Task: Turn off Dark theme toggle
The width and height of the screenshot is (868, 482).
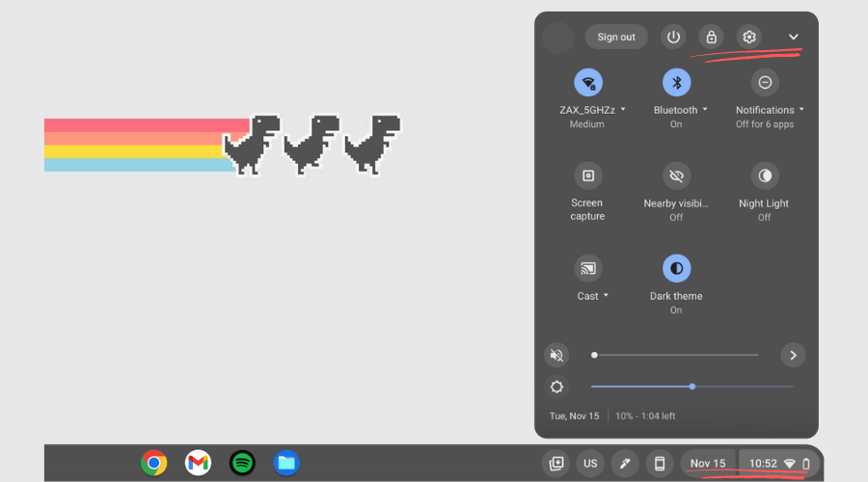Action: click(676, 269)
